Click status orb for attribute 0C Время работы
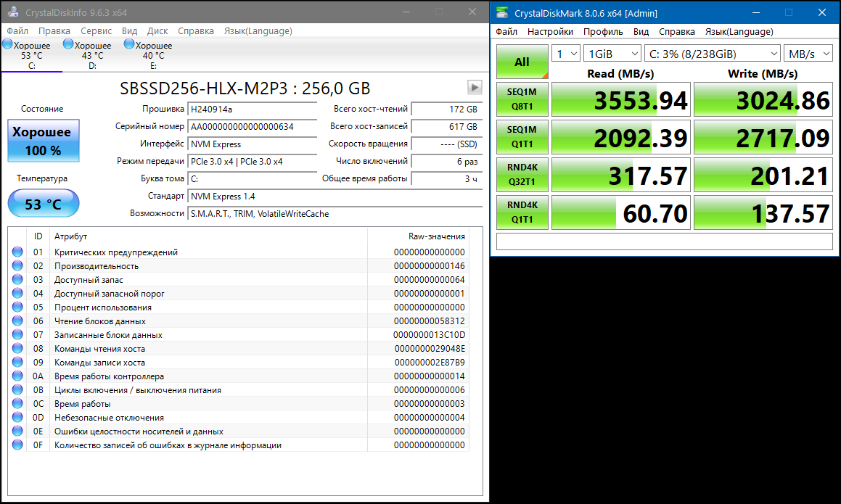This screenshot has height=504, width=841. (17, 403)
